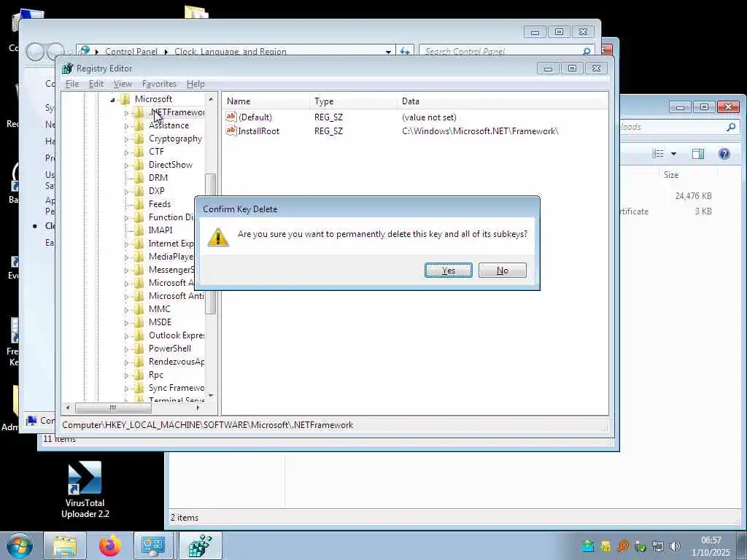Open the Help menu in Registry Editor
747x560 pixels.
click(196, 84)
